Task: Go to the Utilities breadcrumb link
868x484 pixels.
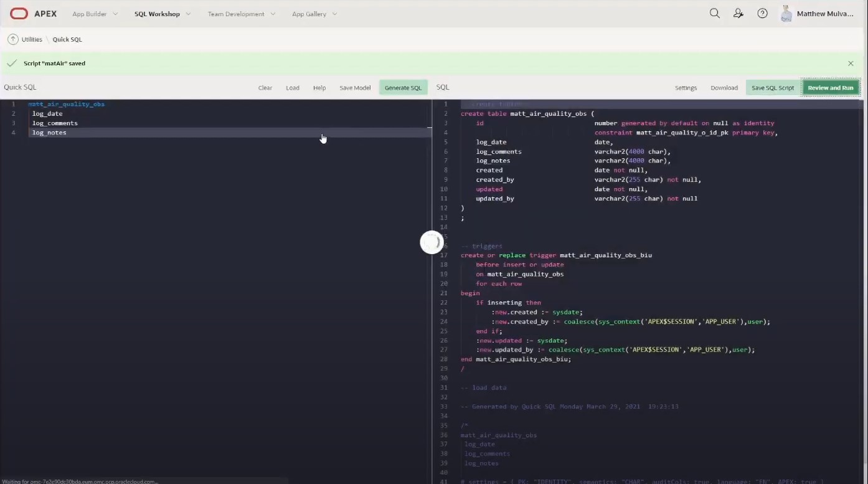Action: click(x=32, y=39)
